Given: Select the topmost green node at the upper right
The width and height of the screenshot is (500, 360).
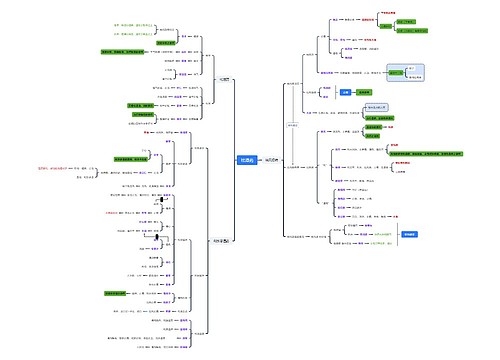Looking at the screenshot, I should 406,22.
